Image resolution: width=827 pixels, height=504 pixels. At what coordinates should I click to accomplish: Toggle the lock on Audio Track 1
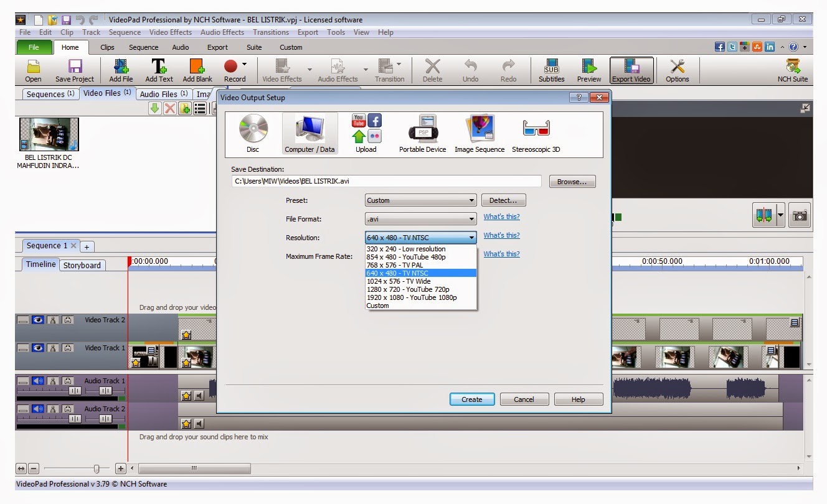click(68, 381)
